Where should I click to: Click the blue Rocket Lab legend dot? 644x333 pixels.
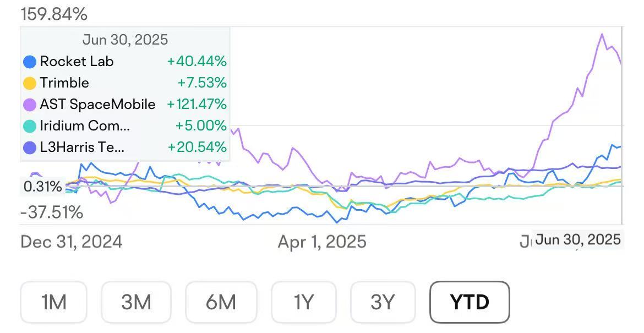(30, 62)
